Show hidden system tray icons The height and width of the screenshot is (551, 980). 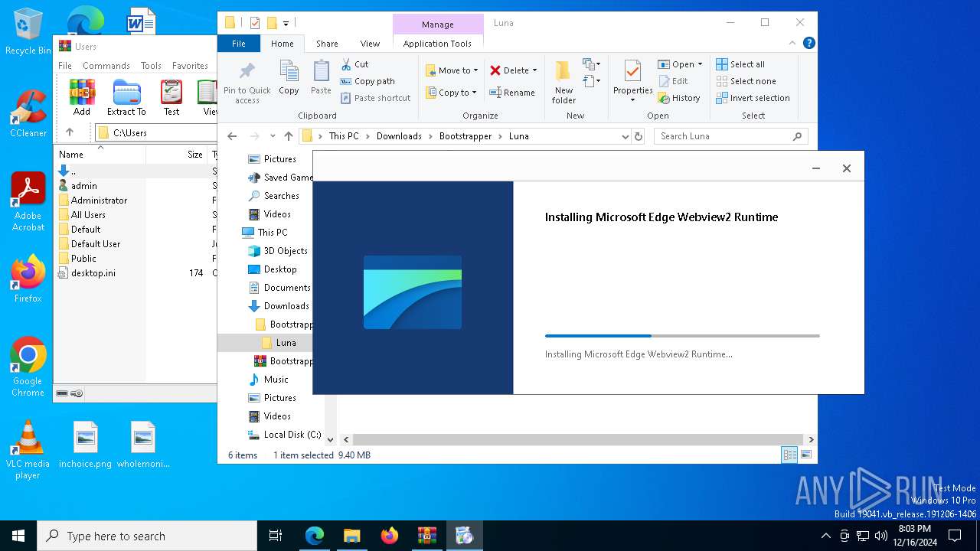point(825,536)
